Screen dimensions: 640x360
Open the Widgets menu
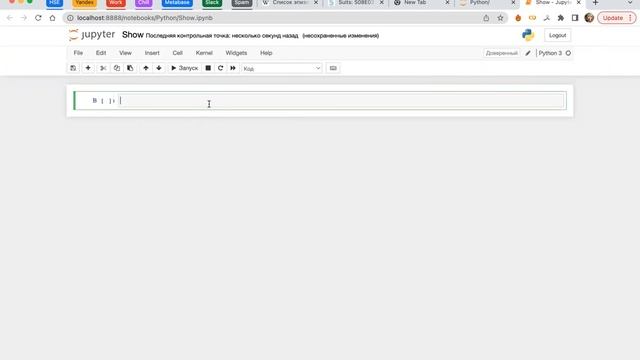[x=236, y=53]
